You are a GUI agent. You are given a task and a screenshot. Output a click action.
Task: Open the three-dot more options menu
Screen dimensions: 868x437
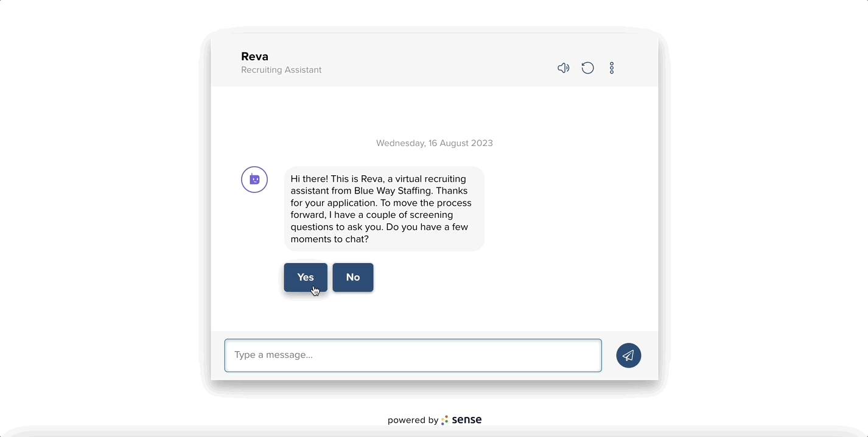(612, 68)
